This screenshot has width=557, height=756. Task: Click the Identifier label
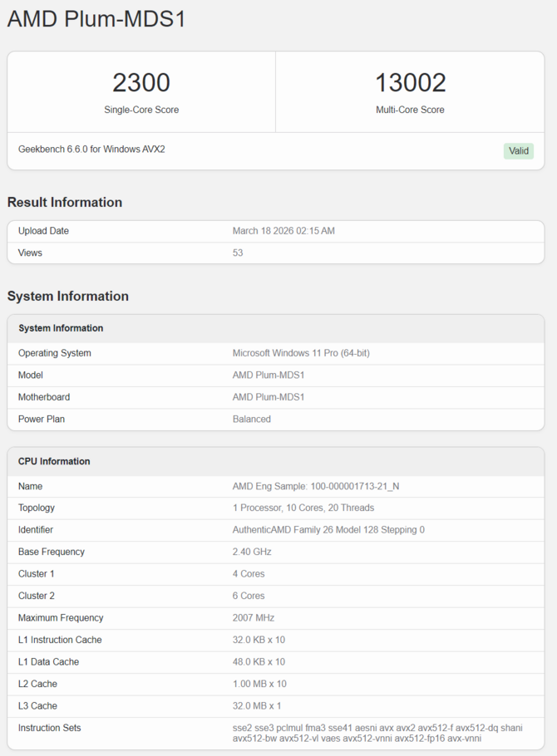click(36, 530)
